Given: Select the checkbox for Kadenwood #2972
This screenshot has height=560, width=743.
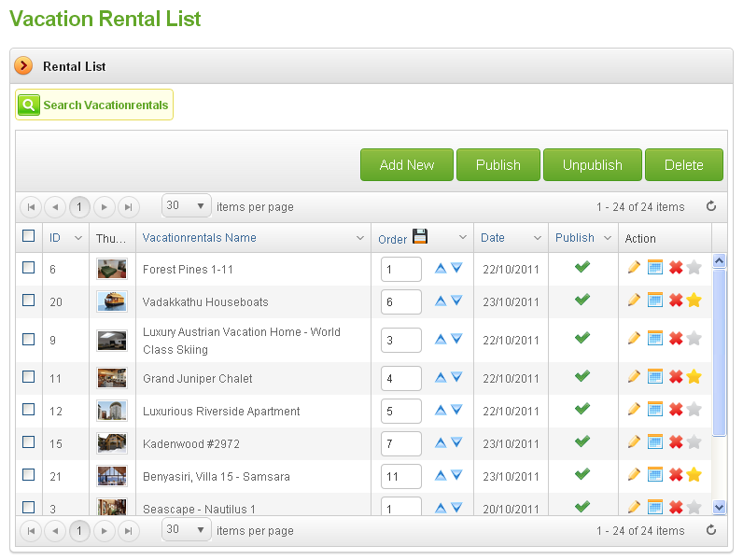Looking at the screenshot, I should pyautogui.click(x=28, y=442).
